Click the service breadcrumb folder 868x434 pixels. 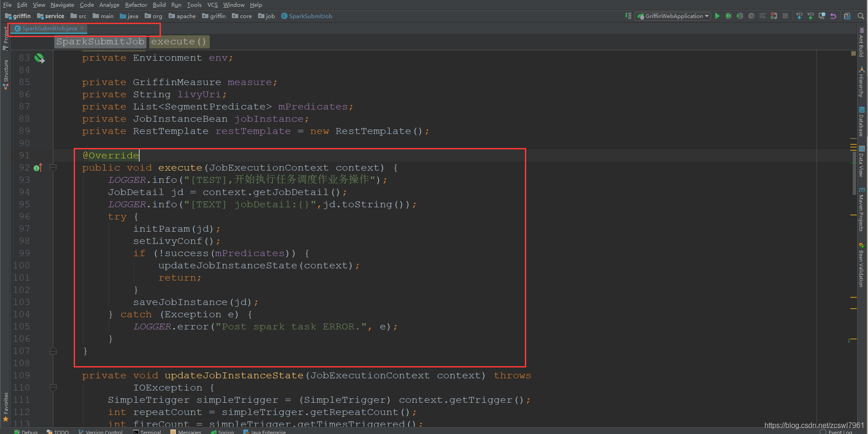(51, 16)
